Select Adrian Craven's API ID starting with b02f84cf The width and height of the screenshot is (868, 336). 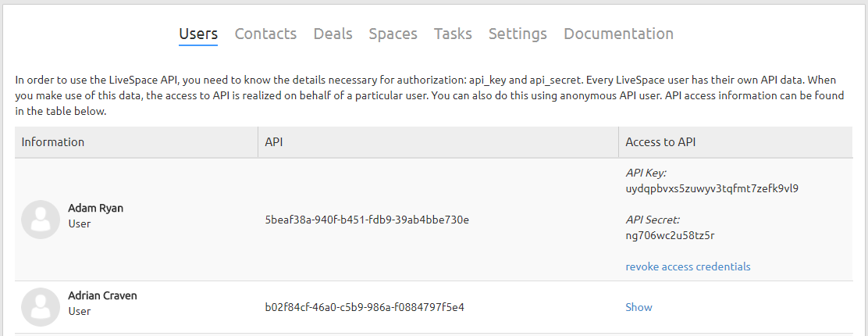[365, 306]
